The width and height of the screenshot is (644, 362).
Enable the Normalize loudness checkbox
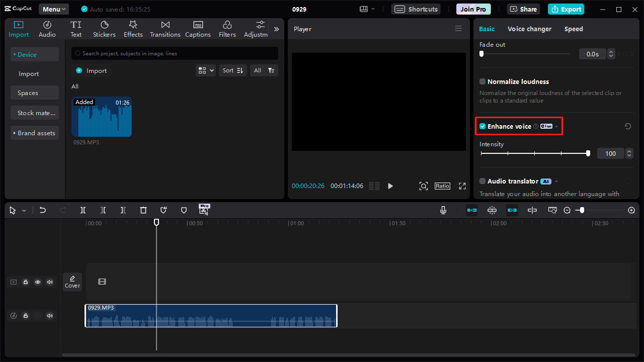point(482,81)
